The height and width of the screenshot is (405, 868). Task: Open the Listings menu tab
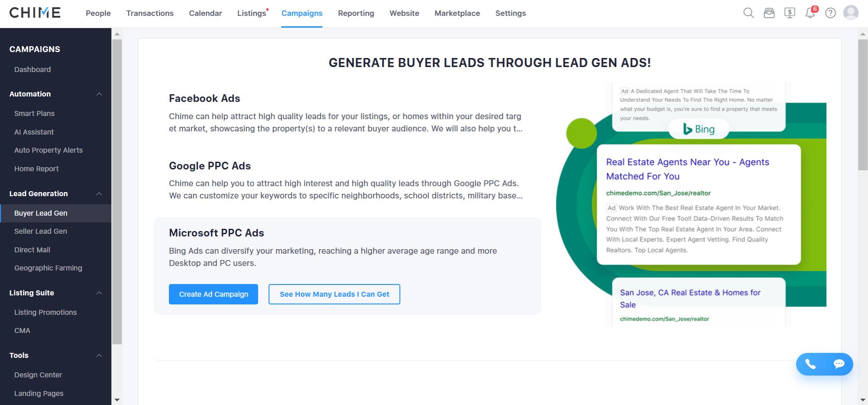(x=252, y=13)
